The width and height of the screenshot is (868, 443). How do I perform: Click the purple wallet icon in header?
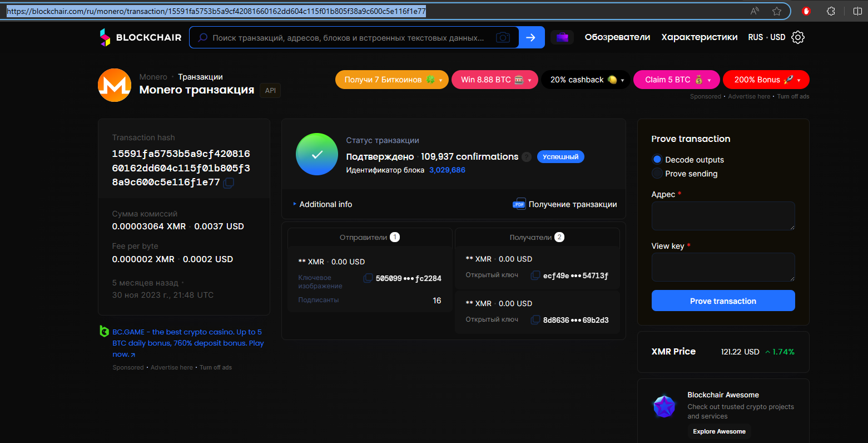[562, 37]
